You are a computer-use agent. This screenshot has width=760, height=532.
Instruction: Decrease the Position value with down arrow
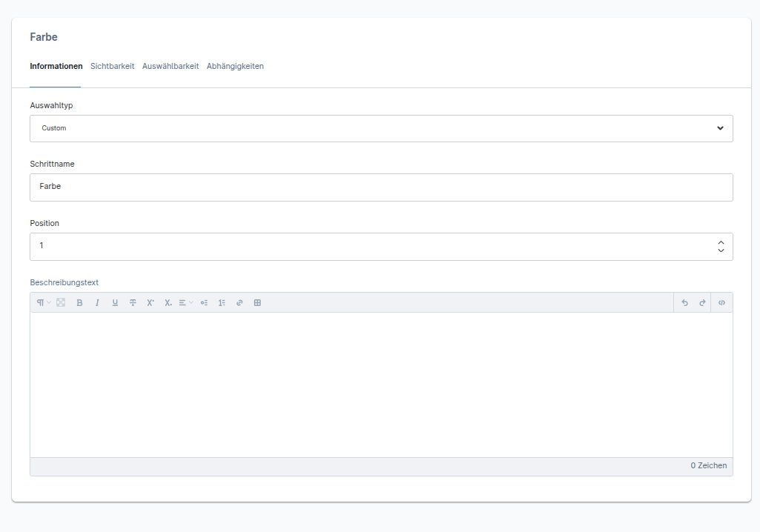(x=721, y=250)
